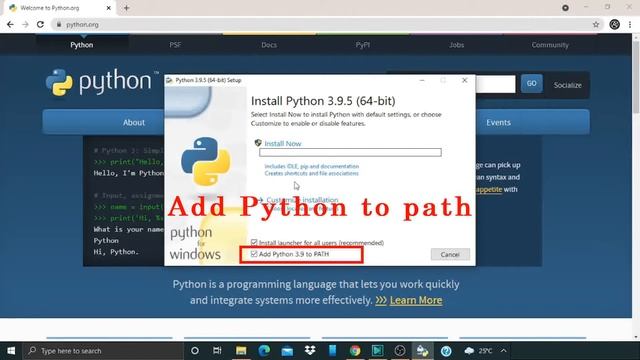Viewport: 640px width, 360px height.
Task: Open the Socialize menu
Action: (567, 85)
